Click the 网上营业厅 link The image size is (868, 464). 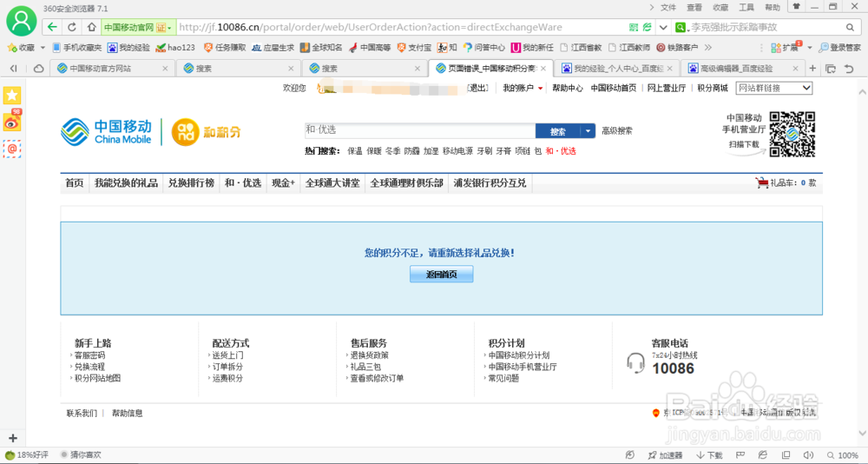[667, 88]
